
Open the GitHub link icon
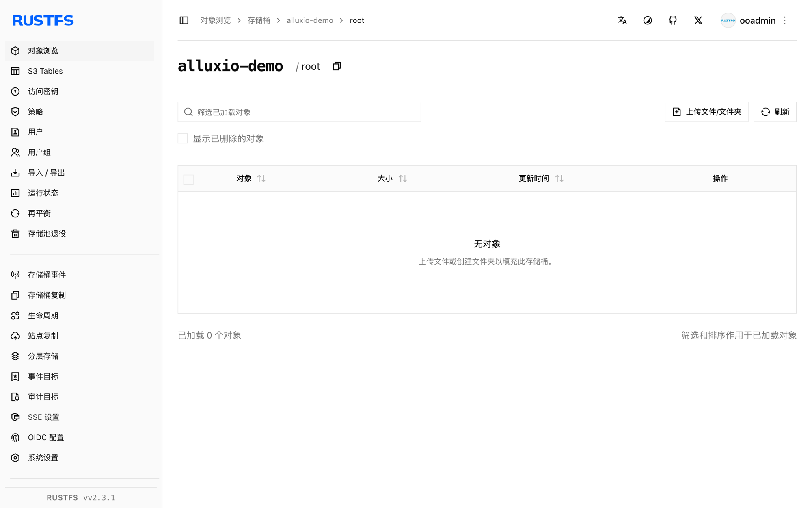pyautogui.click(x=673, y=20)
